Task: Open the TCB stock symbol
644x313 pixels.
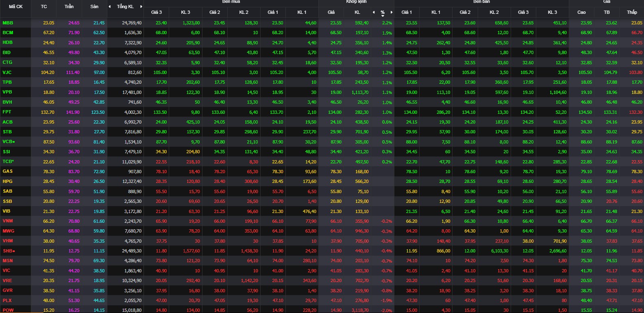Action: click(7, 161)
